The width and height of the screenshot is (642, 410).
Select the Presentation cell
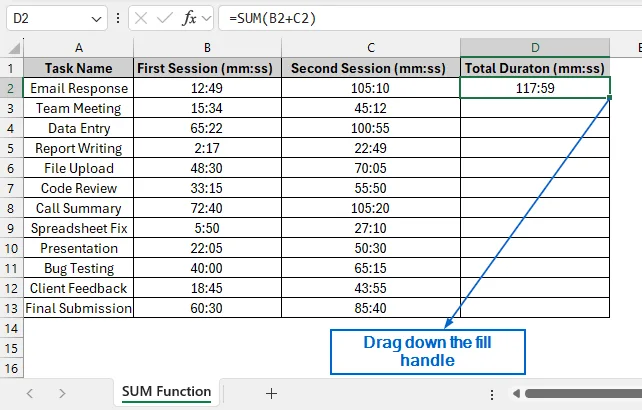tap(79, 248)
